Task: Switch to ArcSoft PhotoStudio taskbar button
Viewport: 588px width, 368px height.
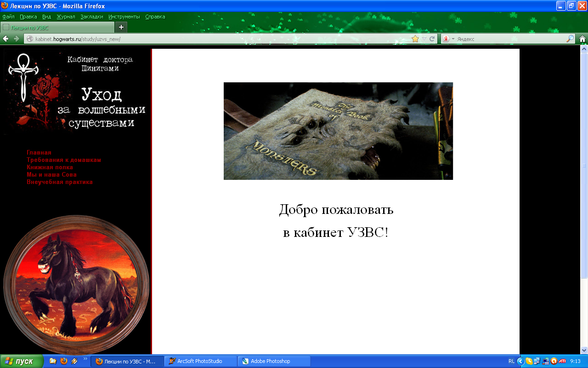Action: tap(201, 361)
